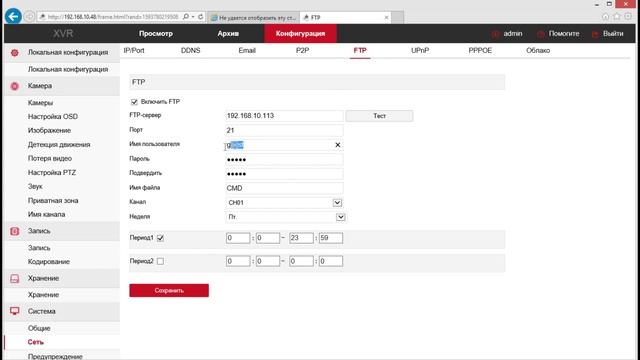Open Настройка PTZ in the sidebar
640x360 pixels.
pyautogui.click(x=52, y=173)
